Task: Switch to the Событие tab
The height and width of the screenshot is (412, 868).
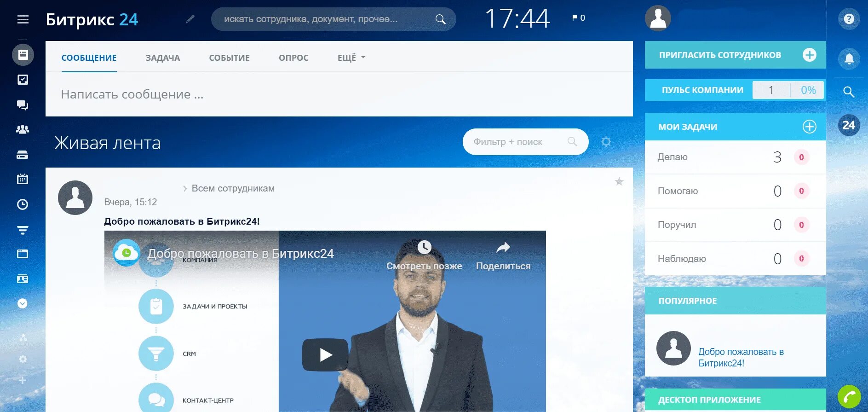Action: pos(229,58)
